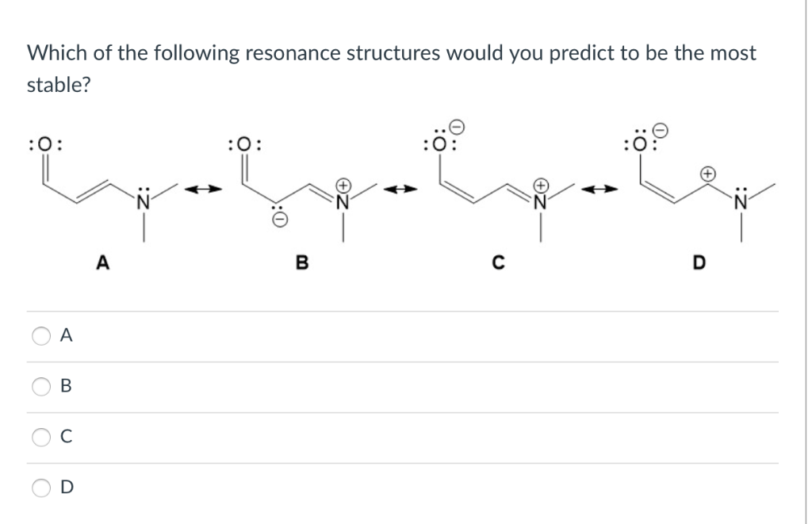This screenshot has width=812, height=524.
Task: Select answer choice D
Action: pos(40,489)
